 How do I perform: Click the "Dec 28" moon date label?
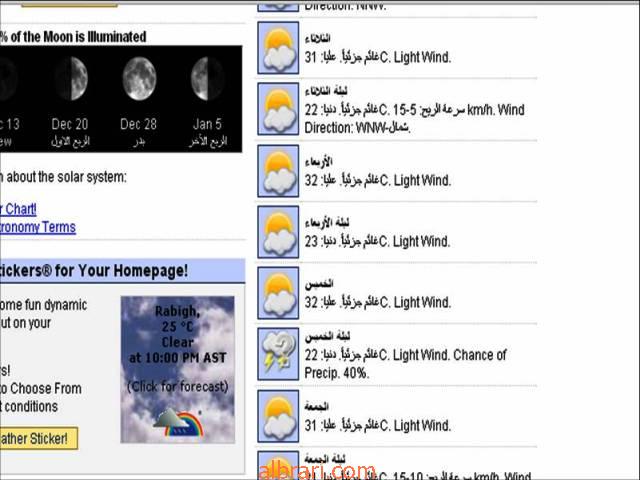pos(138,124)
